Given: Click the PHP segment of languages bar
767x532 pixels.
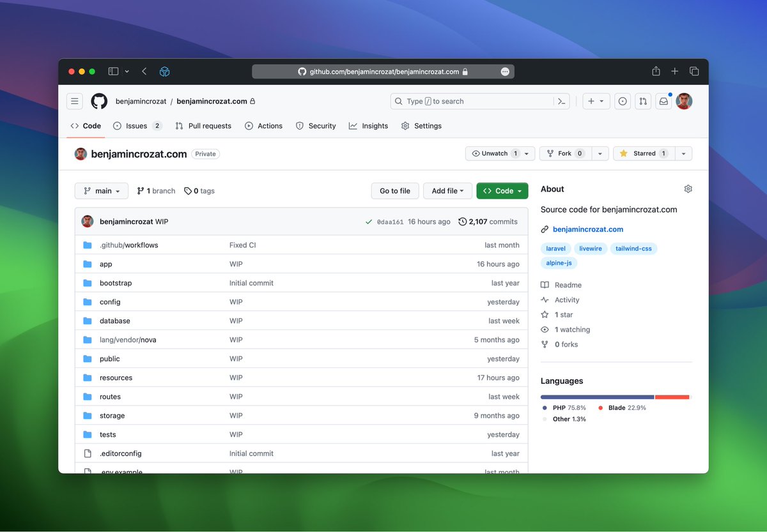Looking at the screenshot, I should click(597, 397).
